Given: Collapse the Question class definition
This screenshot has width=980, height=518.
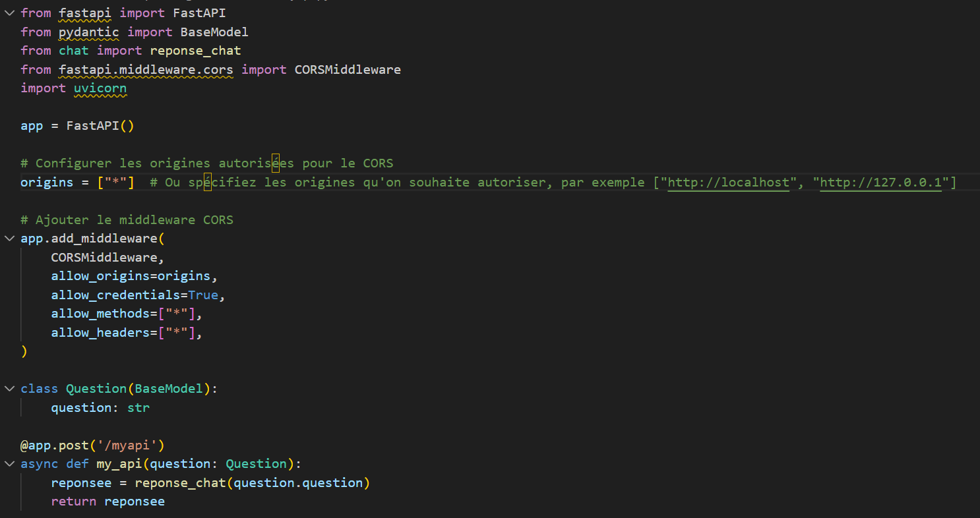Looking at the screenshot, I should [x=9, y=389].
